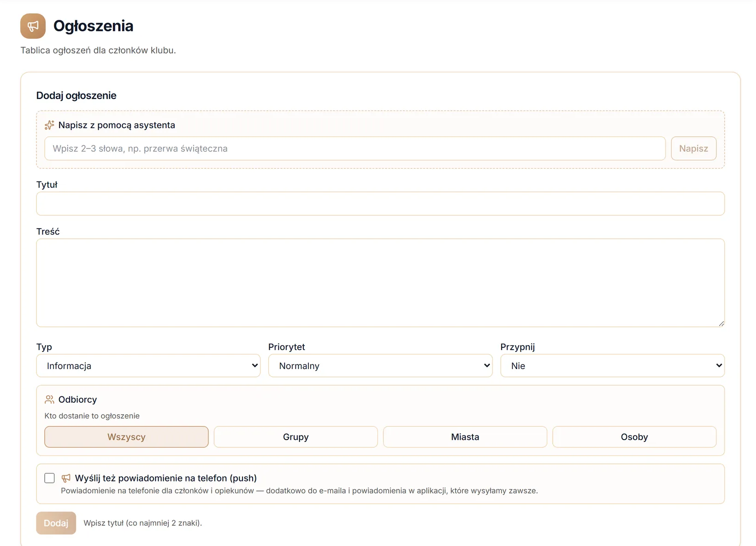Click the 'Wpisz tytuł (co najmniej 2 znaki).' hint
Viewport: 756px width, 546px height.
tap(143, 523)
